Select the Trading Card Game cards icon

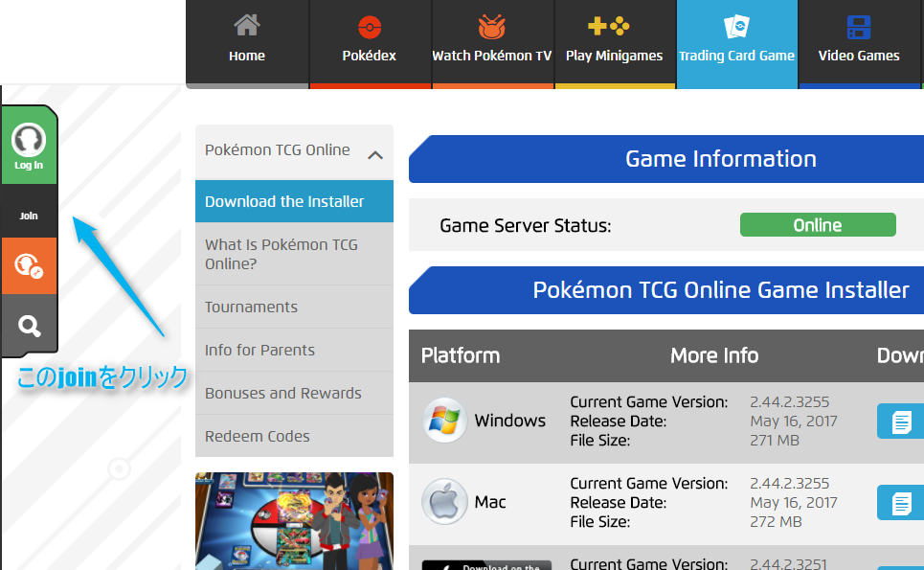pos(736,27)
